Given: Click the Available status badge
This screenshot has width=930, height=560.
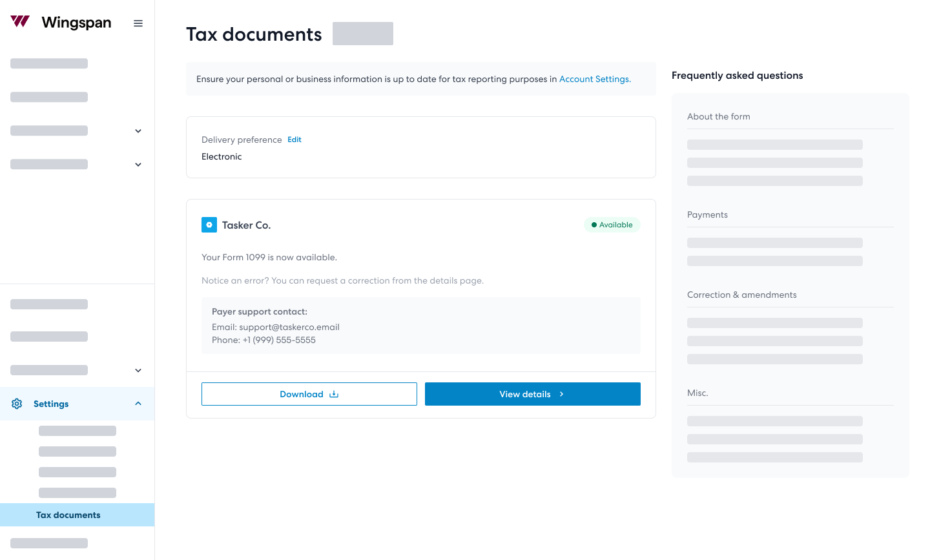Looking at the screenshot, I should pos(612,225).
